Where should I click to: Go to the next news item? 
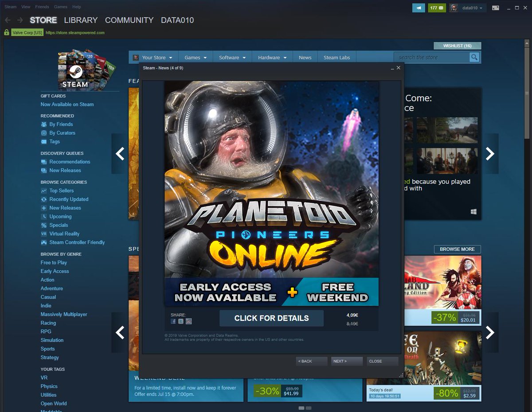coord(347,361)
